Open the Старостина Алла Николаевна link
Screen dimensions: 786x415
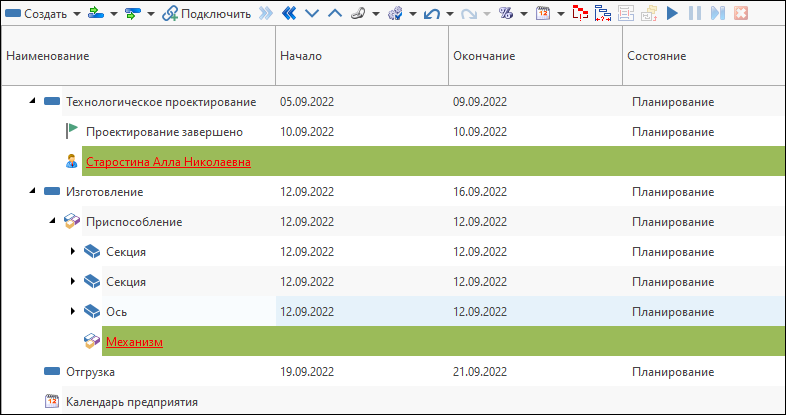[x=168, y=162]
